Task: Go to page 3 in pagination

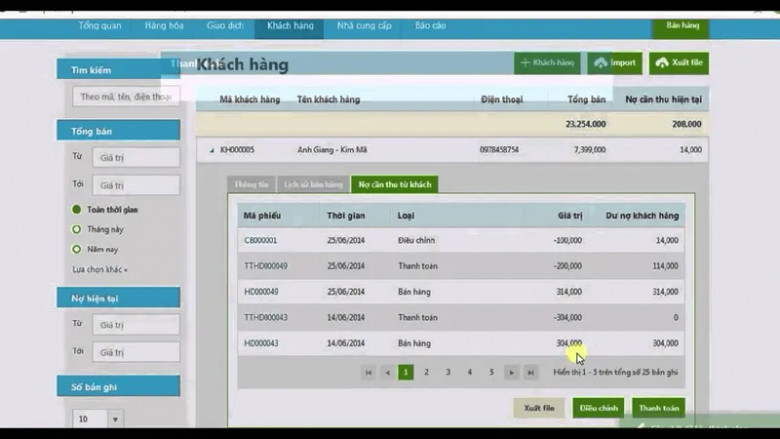Action: pyautogui.click(x=448, y=372)
